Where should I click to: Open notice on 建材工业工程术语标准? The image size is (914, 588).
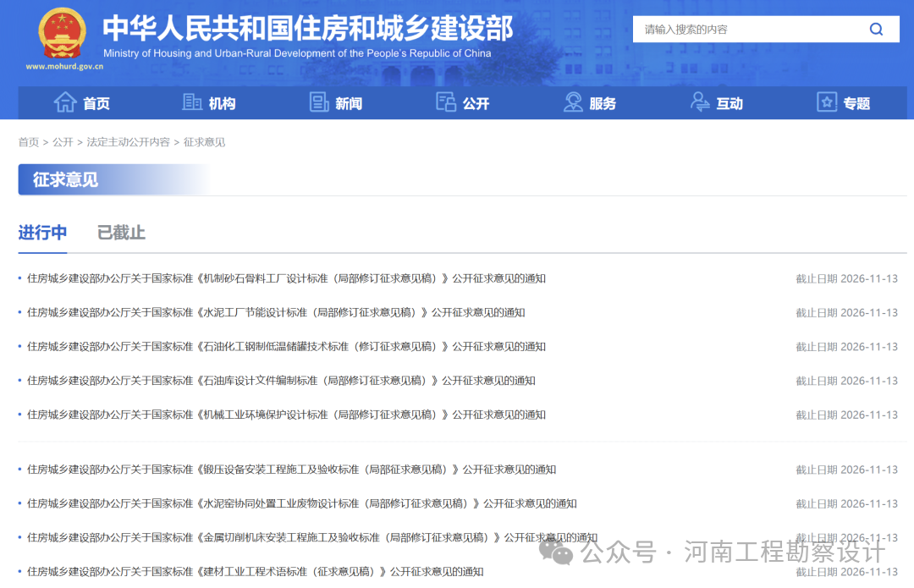(256, 572)
